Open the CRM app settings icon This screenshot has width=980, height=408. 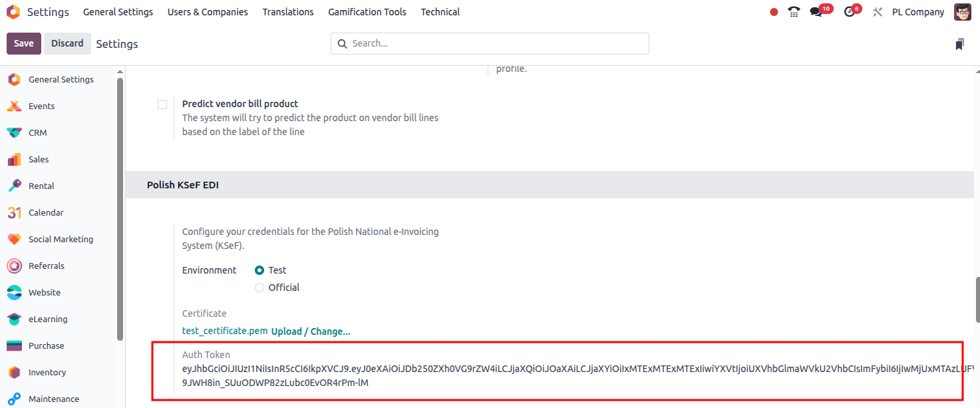point(14,132)
